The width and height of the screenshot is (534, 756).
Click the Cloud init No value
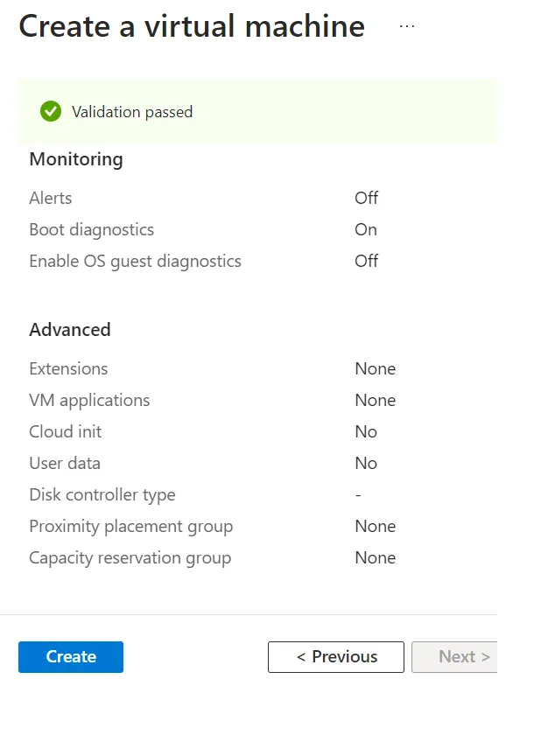[366, 432]
